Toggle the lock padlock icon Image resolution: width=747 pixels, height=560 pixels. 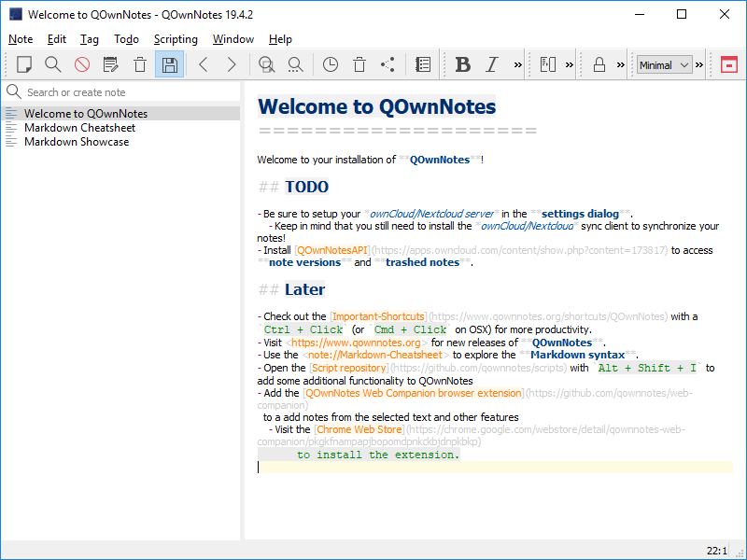(599, 64)
